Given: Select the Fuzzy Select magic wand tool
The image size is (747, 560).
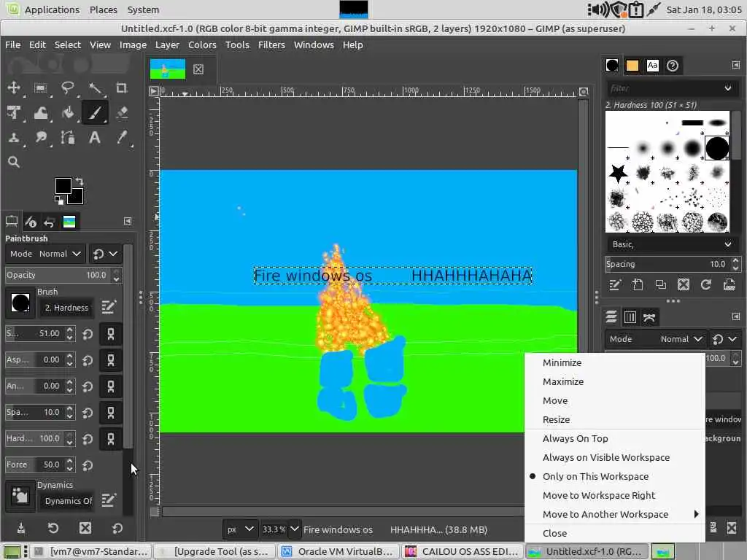Looking at the screenshot, I should [95, 87].
